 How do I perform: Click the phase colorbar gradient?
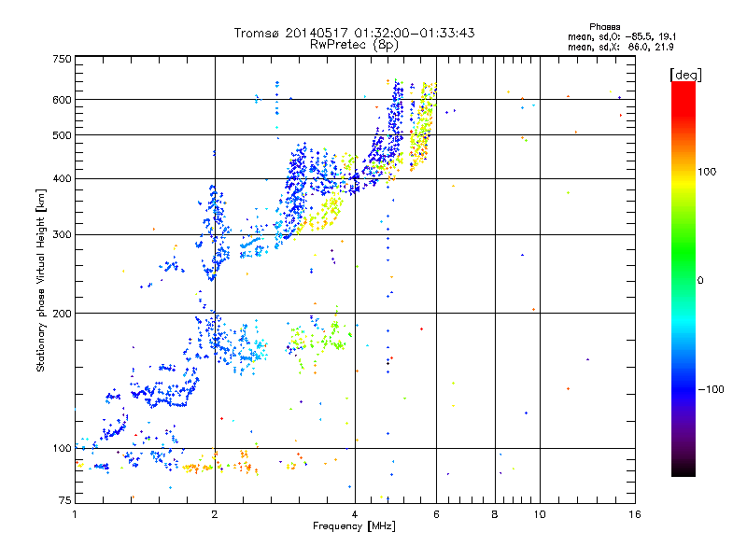click(684, 278)
